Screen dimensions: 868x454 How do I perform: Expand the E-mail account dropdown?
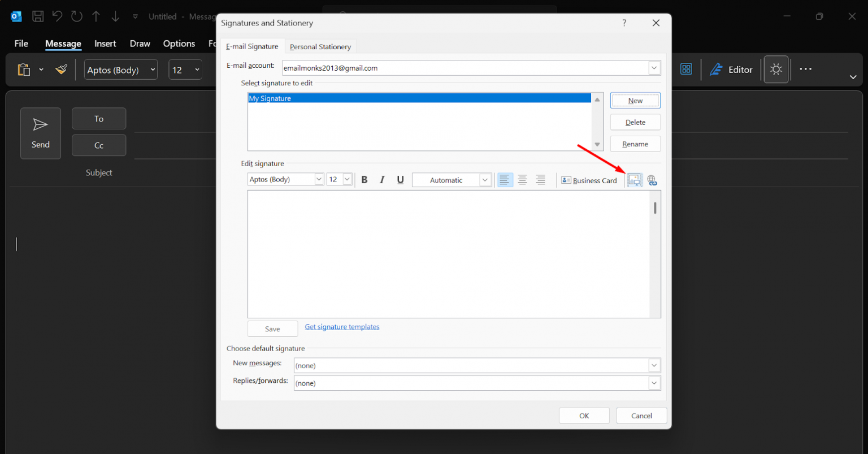pyautogui.click(x=654, y=68)
